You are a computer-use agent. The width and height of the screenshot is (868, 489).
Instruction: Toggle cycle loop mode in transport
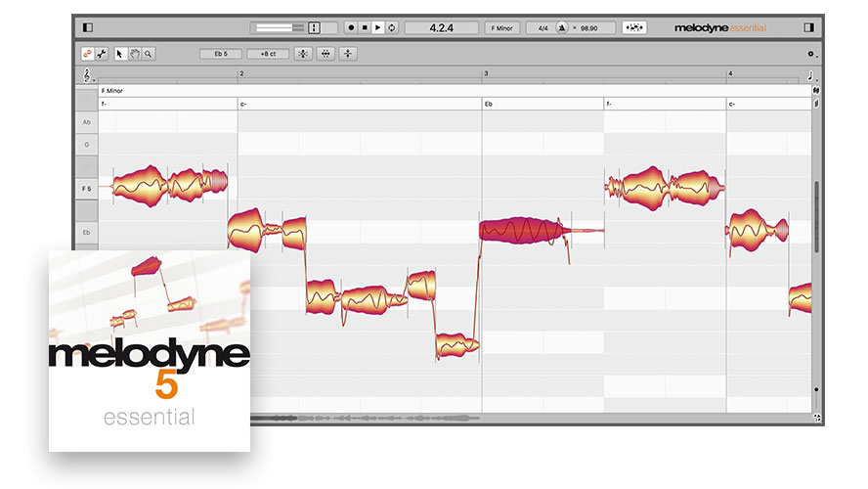392,27
